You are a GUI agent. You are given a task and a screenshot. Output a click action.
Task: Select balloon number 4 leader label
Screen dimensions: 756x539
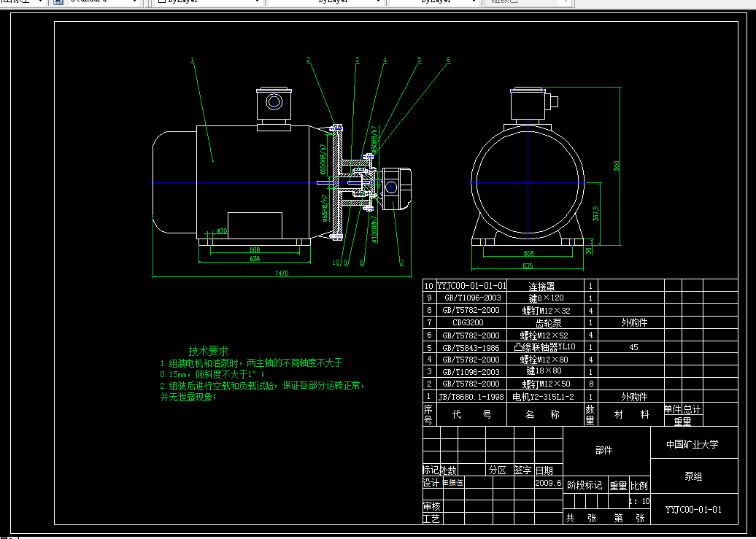pos(385,61)
